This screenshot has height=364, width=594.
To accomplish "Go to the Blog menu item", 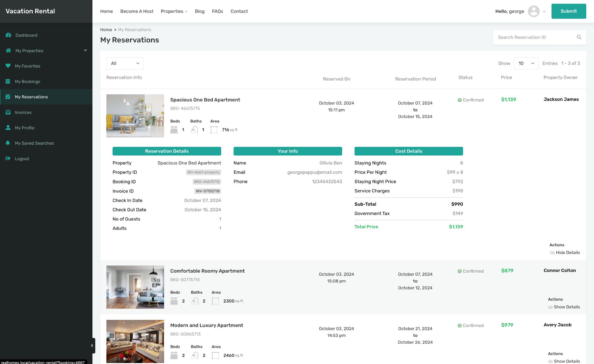I will click(x=200, y=11).
